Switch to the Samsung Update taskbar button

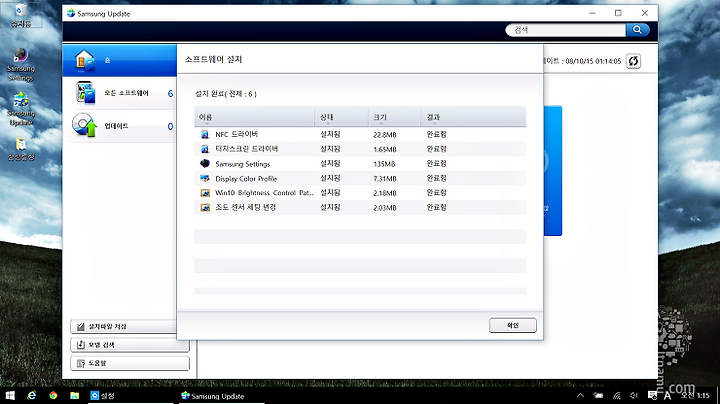222,395
